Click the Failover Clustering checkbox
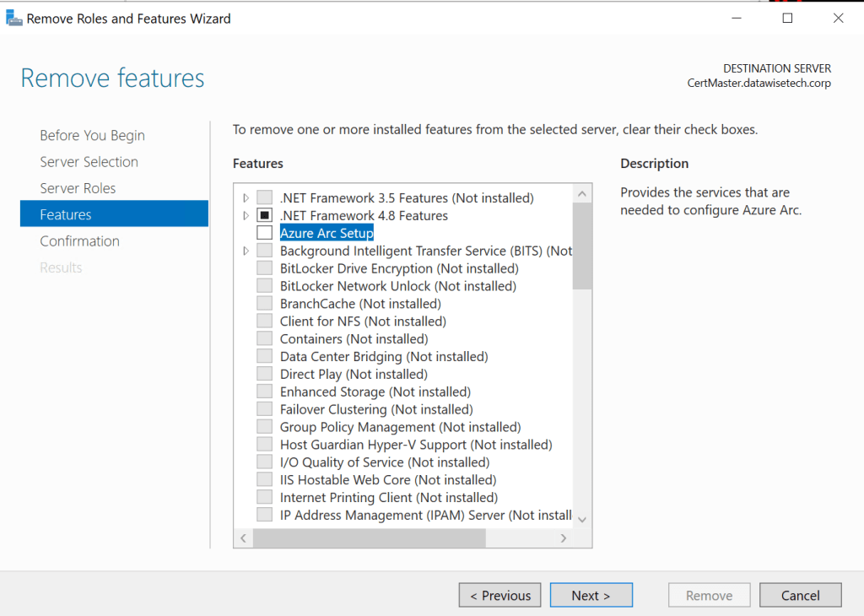Screen dimensions: 864x616 click(x=264, y=409)
